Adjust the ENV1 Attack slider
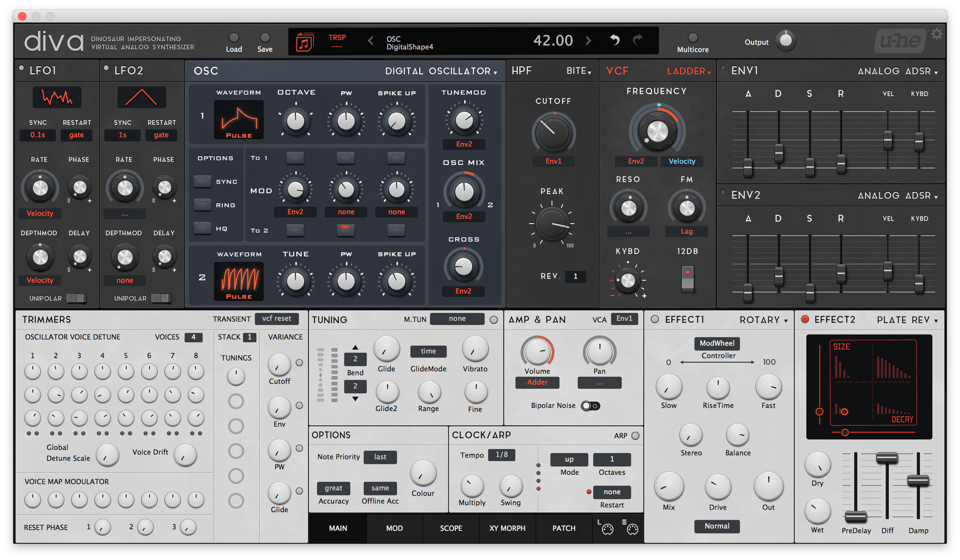Viewport: 960px width, 560px height. [x=748, y=168]
